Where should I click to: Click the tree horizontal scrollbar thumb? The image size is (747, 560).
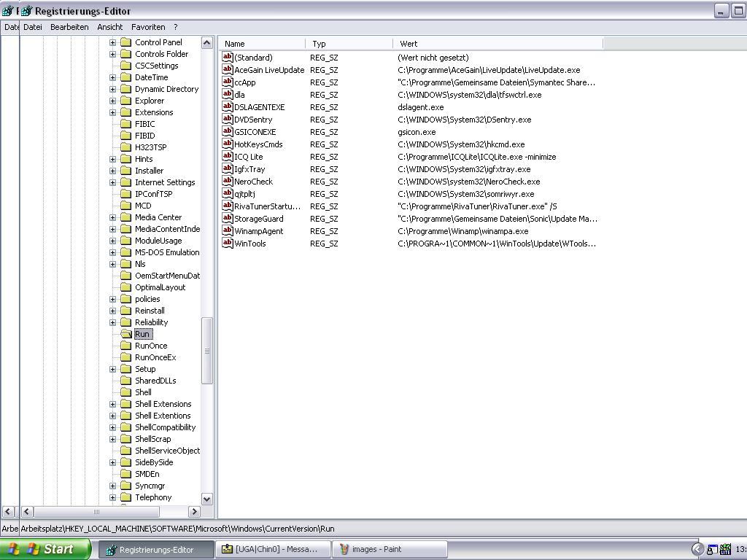point(97,511)
